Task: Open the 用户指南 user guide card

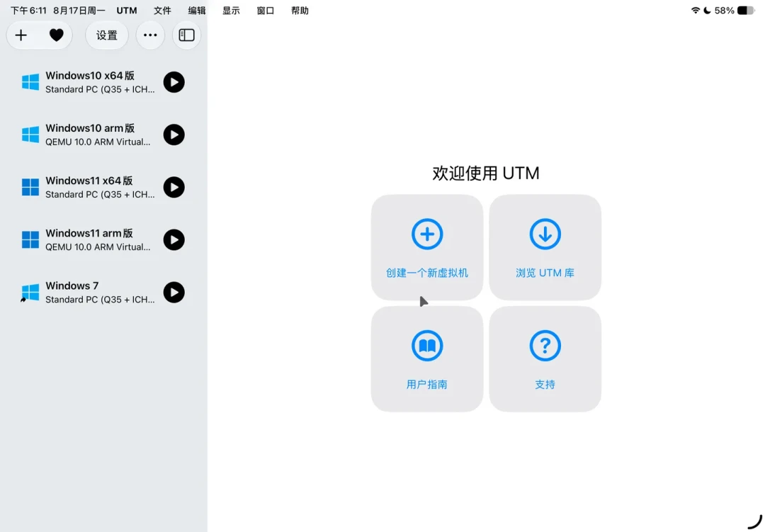Action: click(x=427, y=358)
